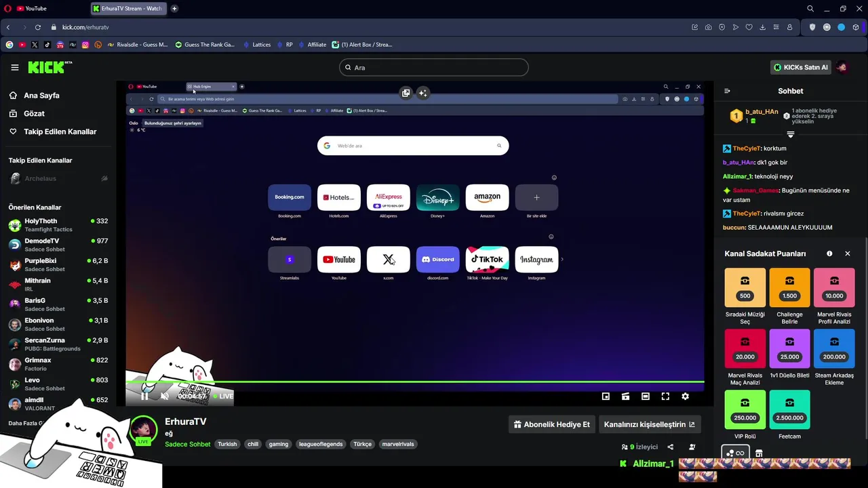
Task: Open the Mithrain recommended channel
Action: click(58, 285)
